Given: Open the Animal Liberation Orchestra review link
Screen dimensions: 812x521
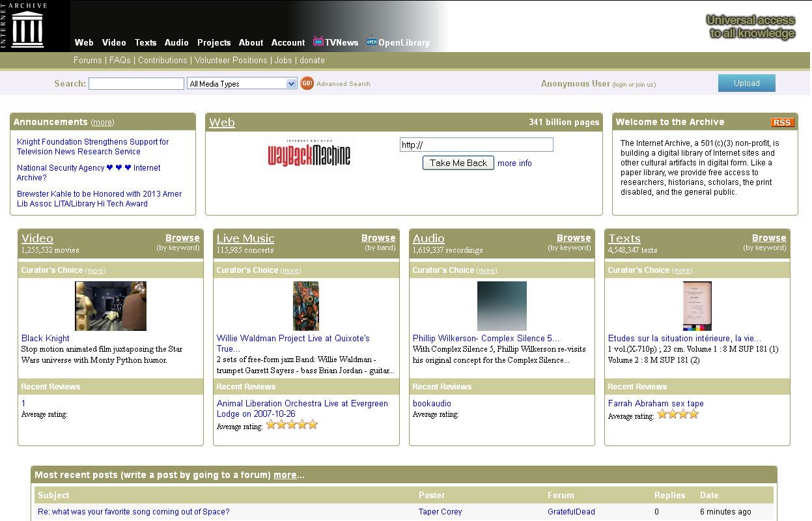Looking at the screenshot, I should tap(302, 408).
